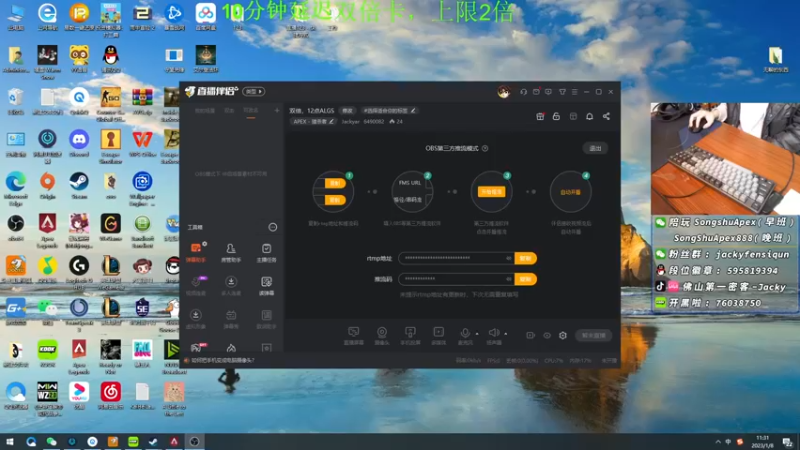Click the lock icon in header
Viewport: 800px width, 450px height.
[x=556, y=116]
